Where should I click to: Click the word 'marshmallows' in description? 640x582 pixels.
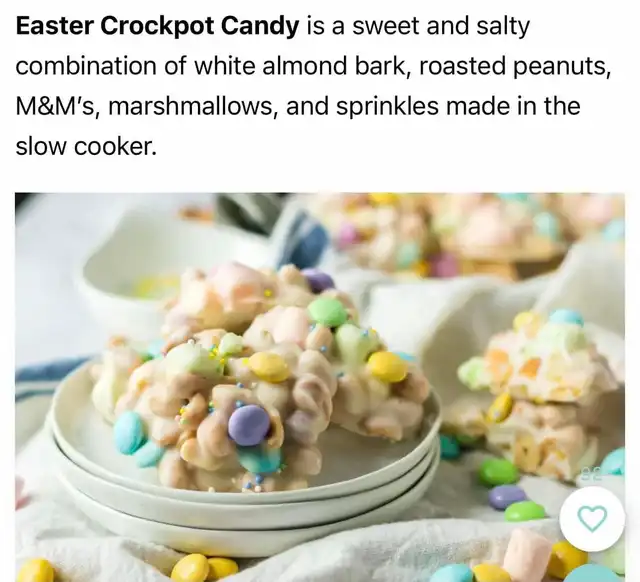pos(189,106)
